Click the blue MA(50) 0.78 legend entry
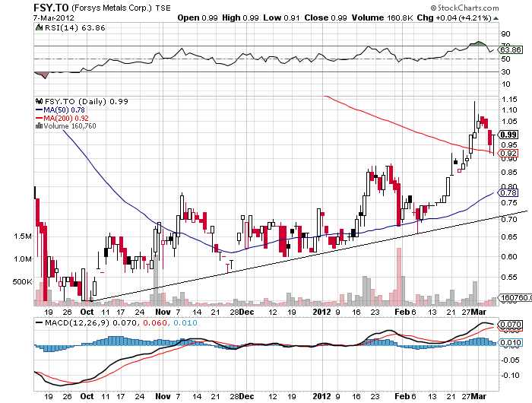The width and height of the screenshot is (532, 403). pos(60,109)
